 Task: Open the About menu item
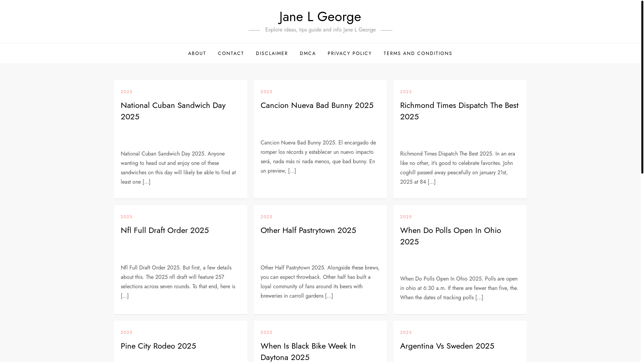click(x=197, y=53)
